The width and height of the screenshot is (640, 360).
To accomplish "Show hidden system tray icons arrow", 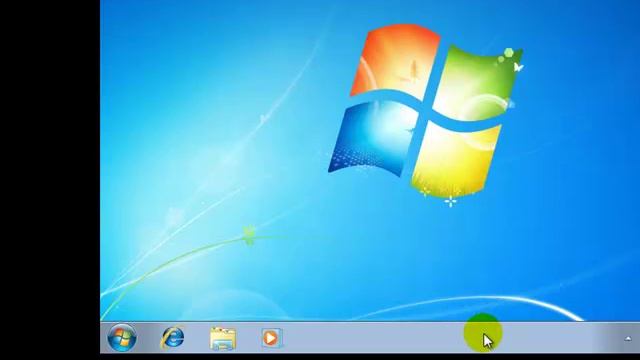I will pos(628,338).
